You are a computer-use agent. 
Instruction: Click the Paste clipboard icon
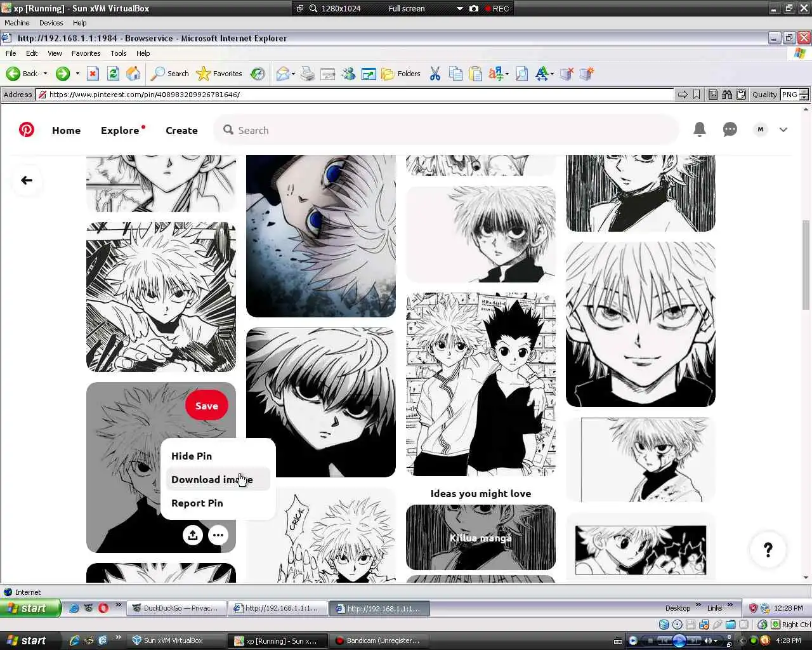(x=476, y=74)
